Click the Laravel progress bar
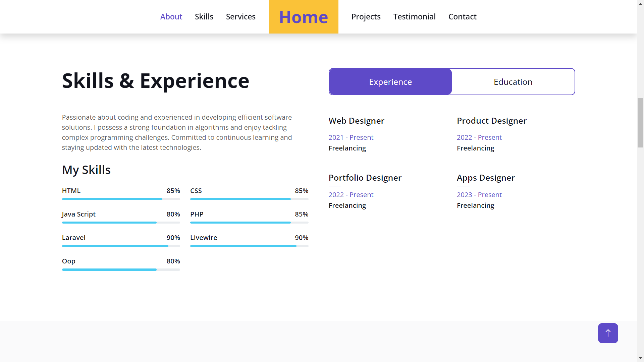644x362 pixels. (x=121, y=246)
